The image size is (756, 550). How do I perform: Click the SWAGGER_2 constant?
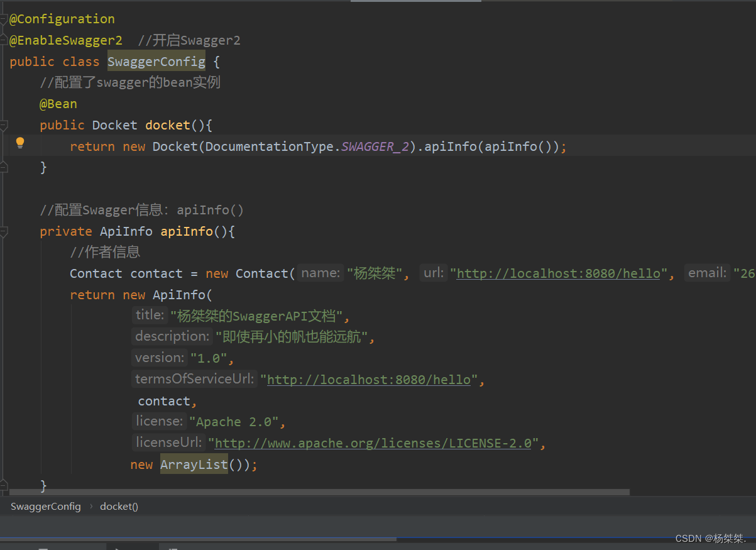pyautogui.click(x=375, y=146)
